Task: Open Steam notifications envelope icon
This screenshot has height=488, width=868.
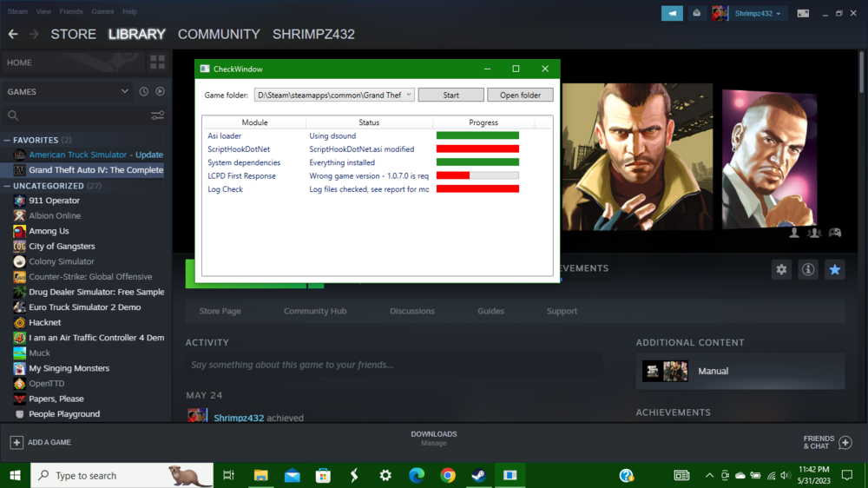Action: [x=696, y=13]
